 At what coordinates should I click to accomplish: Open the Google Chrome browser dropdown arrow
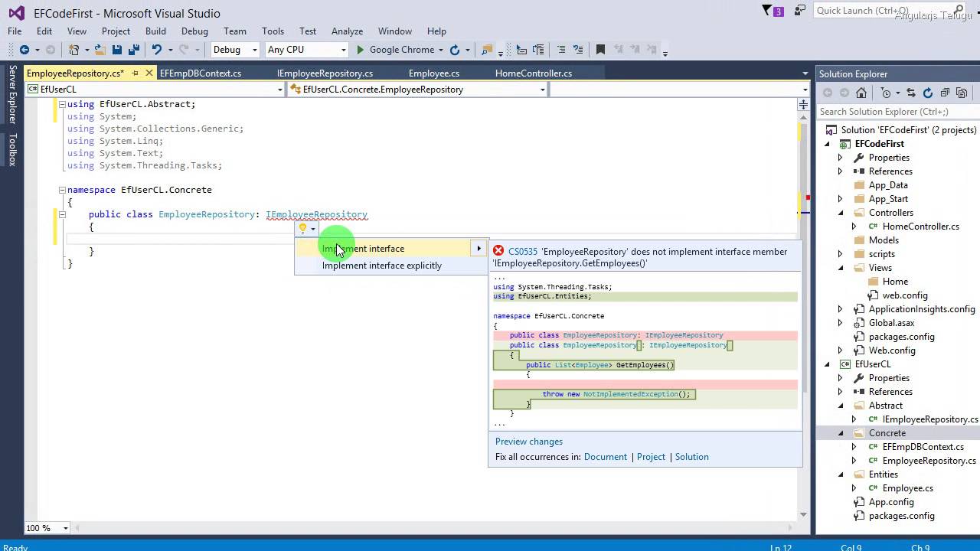click(440, 50)
